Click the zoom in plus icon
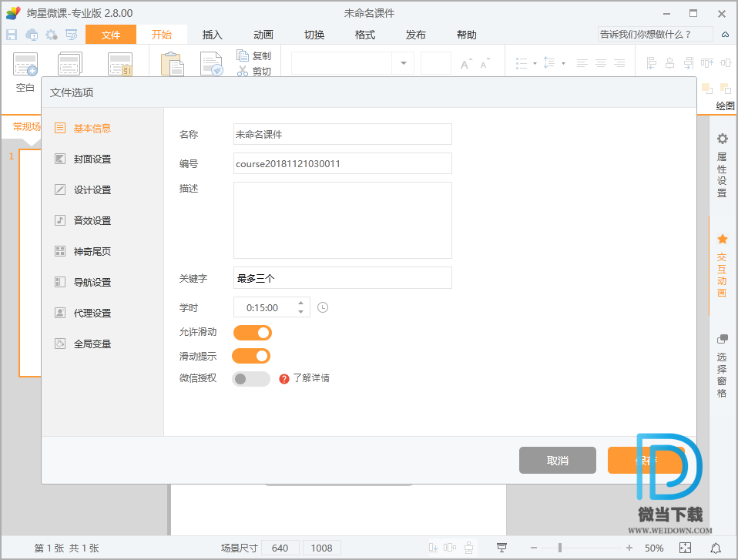This screenshot has width=738, height=560. pos(629,548)
